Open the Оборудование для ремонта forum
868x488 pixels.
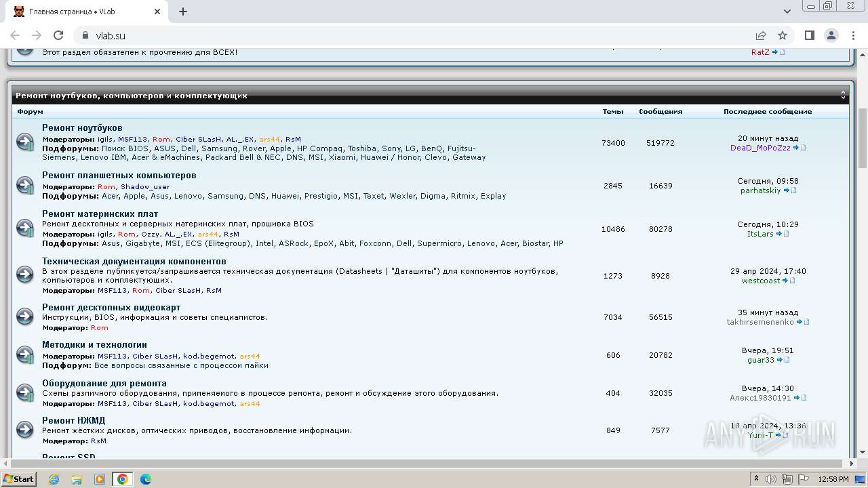[x=104, y=384]
